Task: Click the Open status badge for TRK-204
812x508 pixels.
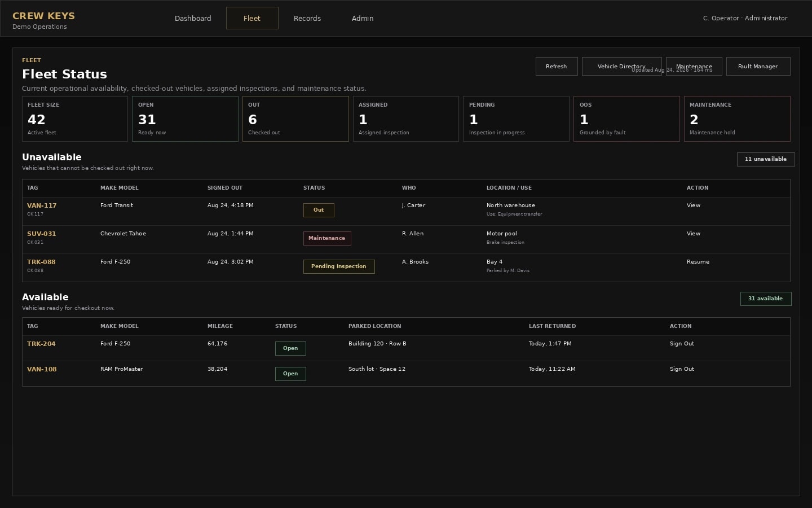Action: (x=290, y=348)
